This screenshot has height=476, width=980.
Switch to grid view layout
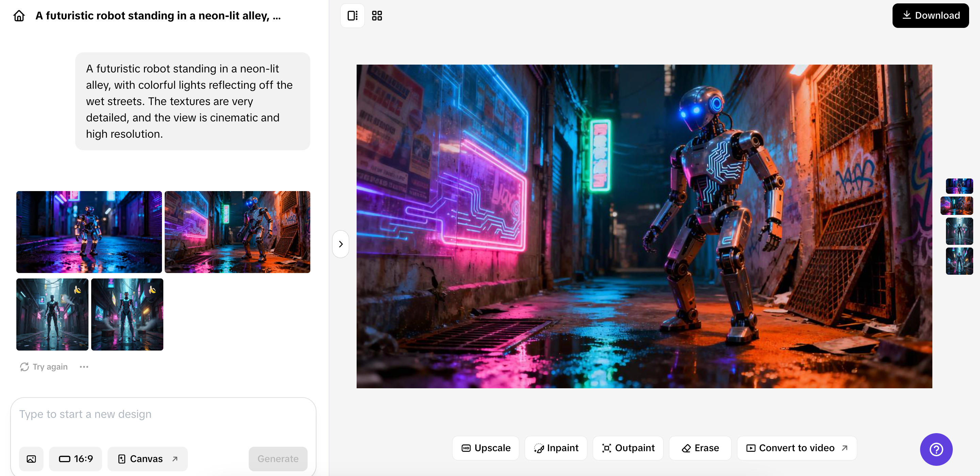tap(377, 16)
